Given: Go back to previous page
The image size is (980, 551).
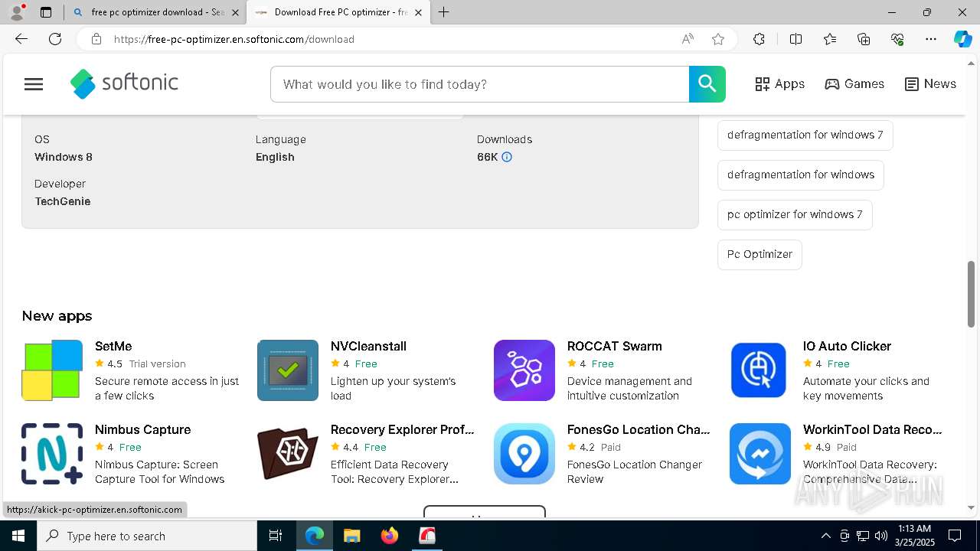Looking at the screenshot, I should coord(21,39).
